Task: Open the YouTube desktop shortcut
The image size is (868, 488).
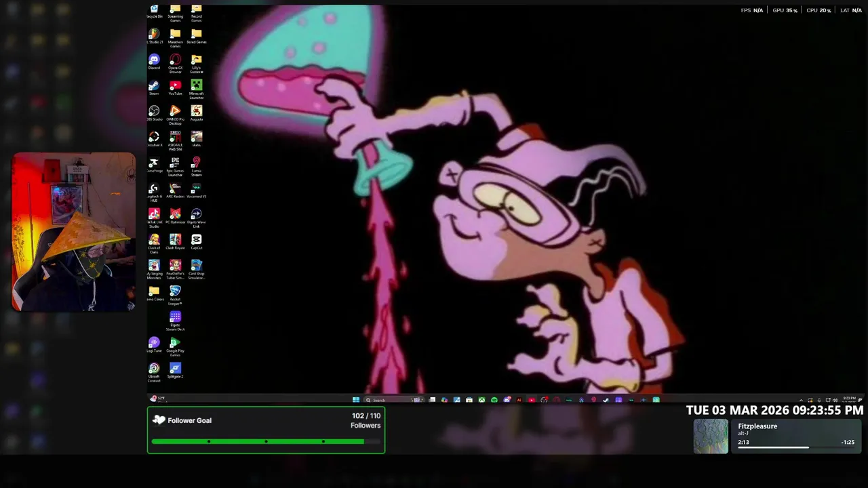Action: coord(175,88)
